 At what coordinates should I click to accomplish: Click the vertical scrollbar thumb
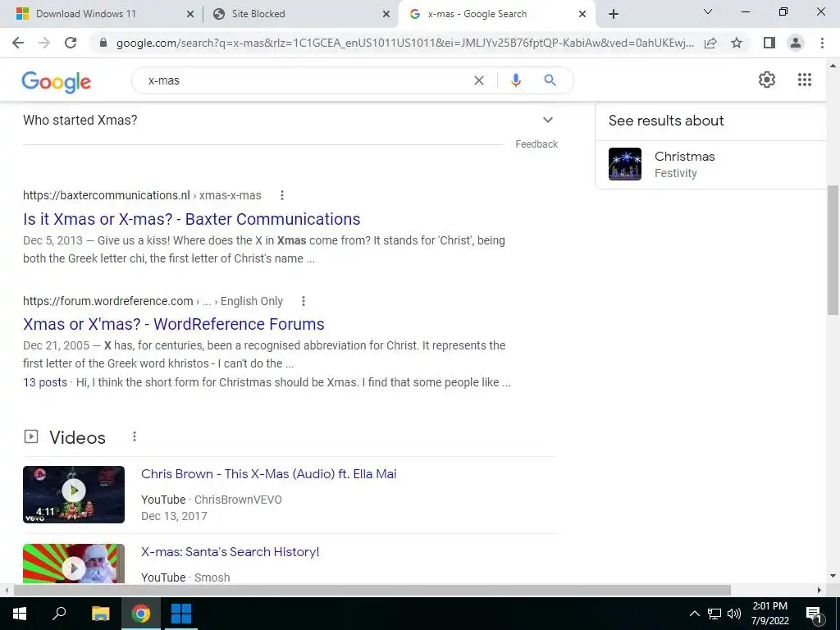coord(833,250)
